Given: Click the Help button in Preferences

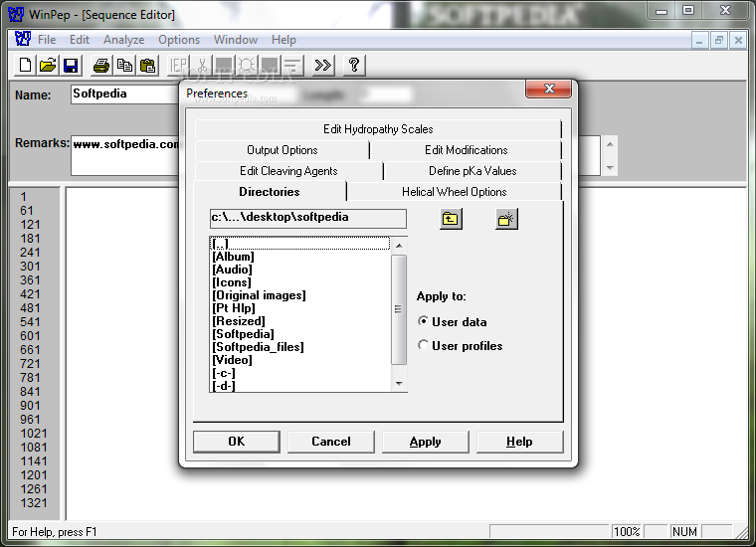Looking at the screenshot, I should [x=519, y=442].
